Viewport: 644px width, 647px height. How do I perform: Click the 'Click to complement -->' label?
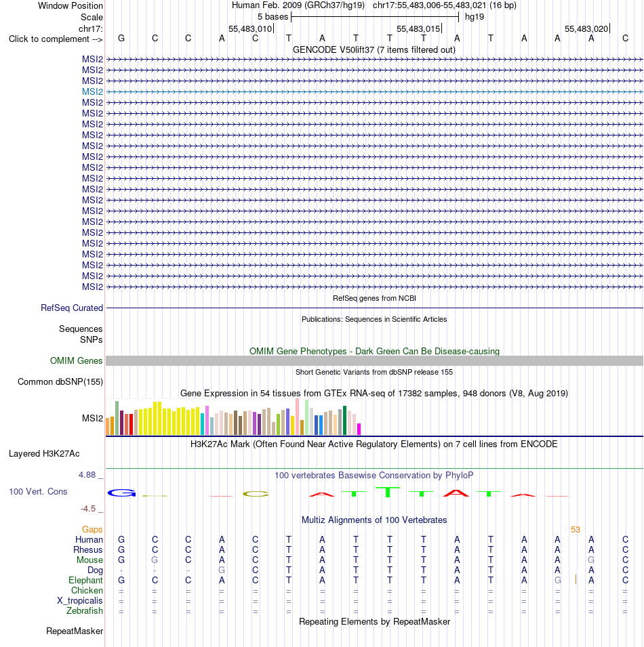pyautogui.click(x=56, y=39)
